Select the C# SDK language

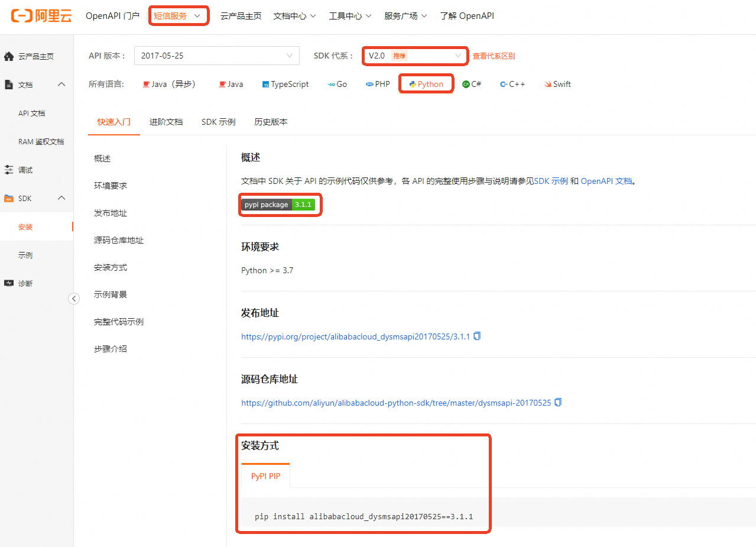pos(471,84)
